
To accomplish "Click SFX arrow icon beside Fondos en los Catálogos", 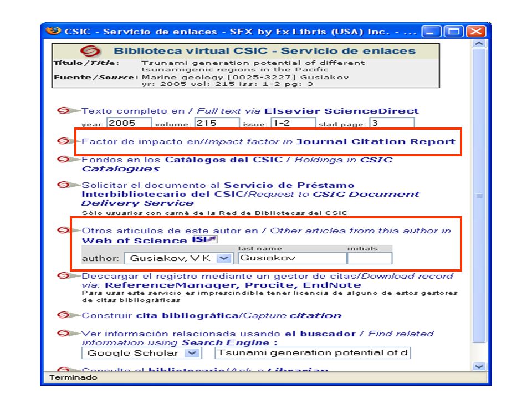I will click(68, 159).
